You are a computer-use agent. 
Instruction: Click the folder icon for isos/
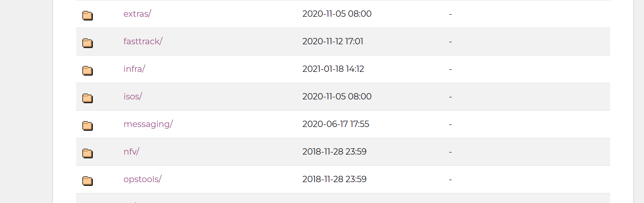[87, 98]
